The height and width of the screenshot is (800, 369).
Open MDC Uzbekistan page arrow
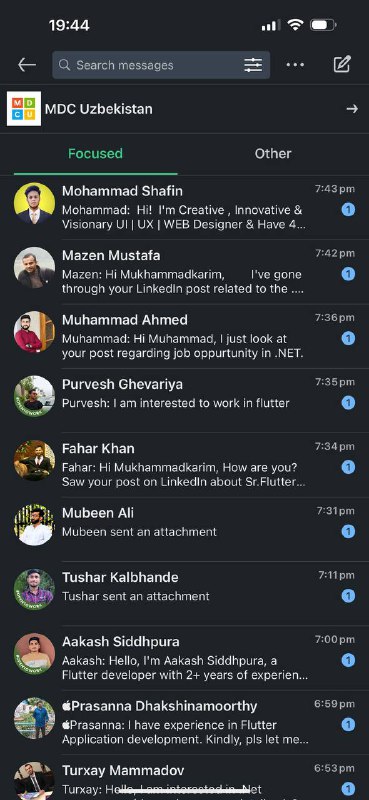[x=352, y=109]
